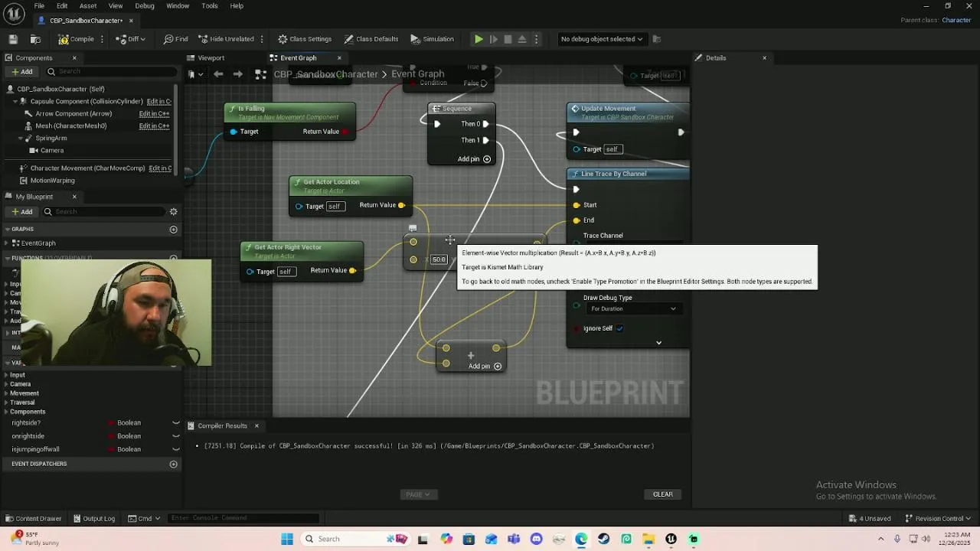Open the Asset menu
980x551 pixels.
click(x=88, y=5)
